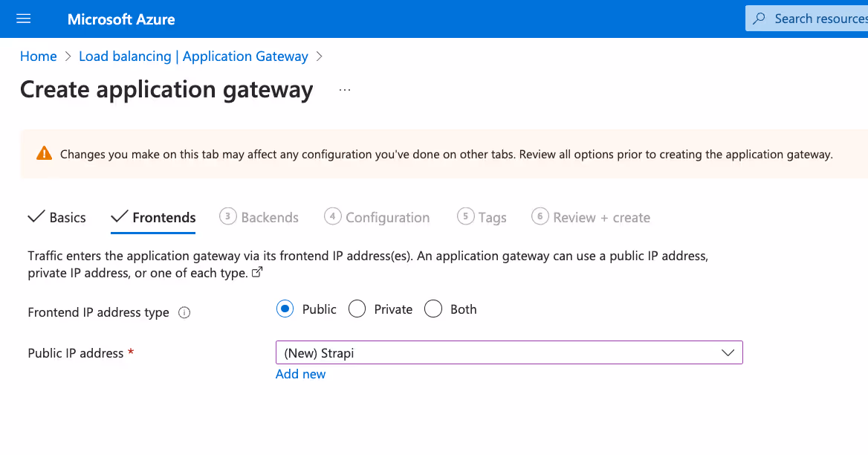Keep Public selected by clicking its radio button
The image size is (868, 455).
pyautogui.click(x=285, y=308)
